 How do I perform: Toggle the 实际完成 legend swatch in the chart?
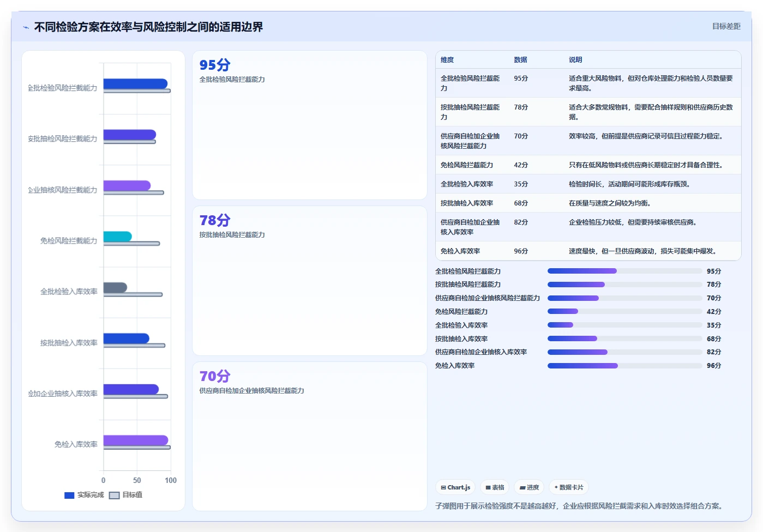tap(69, 495)
